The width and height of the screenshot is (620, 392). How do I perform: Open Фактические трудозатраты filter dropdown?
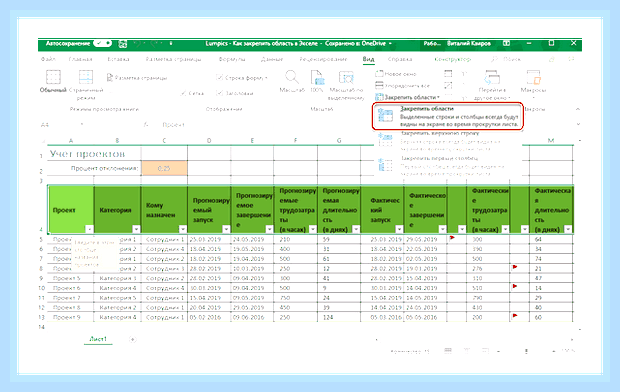click(505, 229)
